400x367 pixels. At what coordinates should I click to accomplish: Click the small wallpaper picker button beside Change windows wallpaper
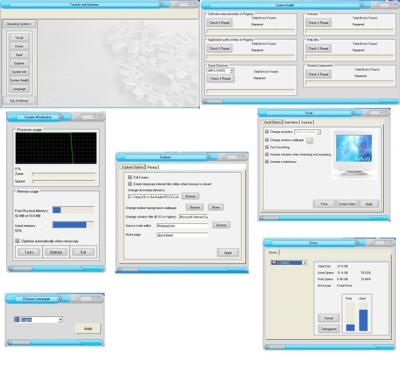pyautogui.click(x=310, y=141)
